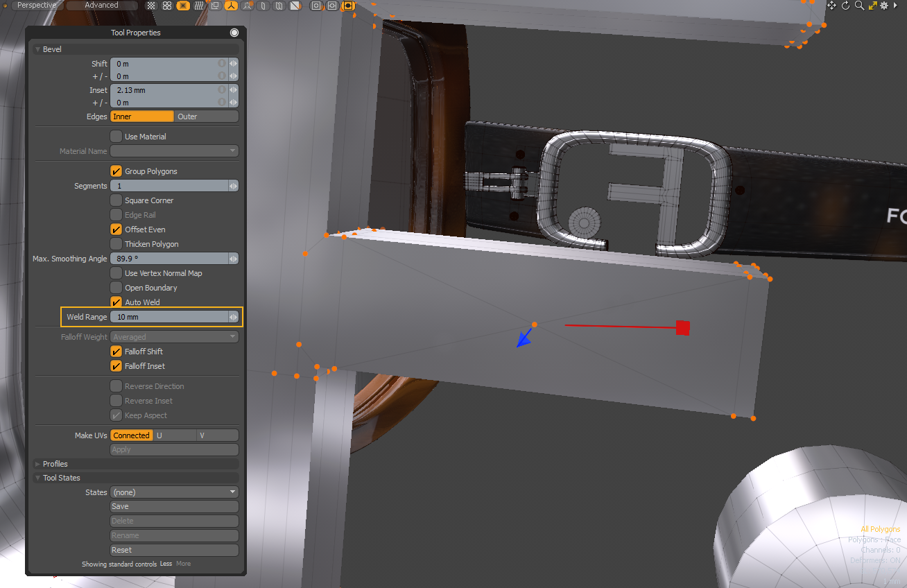Click the Weld Range stepper arrows

pos(234,317)
